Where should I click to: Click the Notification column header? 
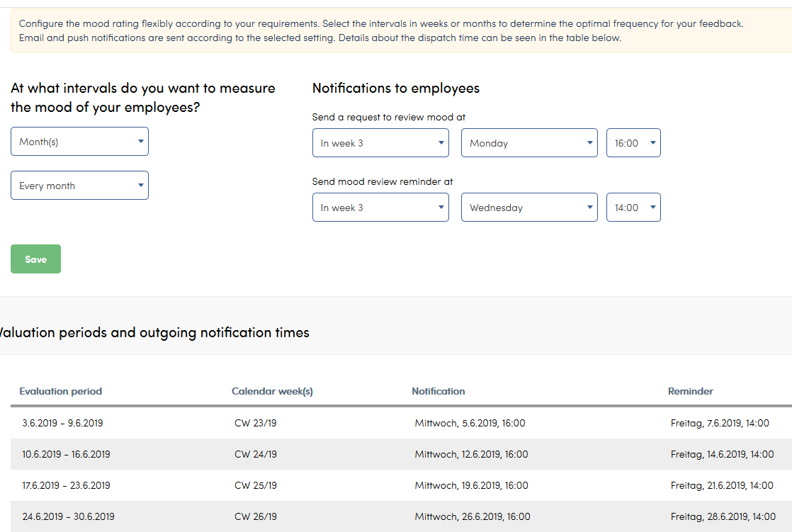[439, 391]
